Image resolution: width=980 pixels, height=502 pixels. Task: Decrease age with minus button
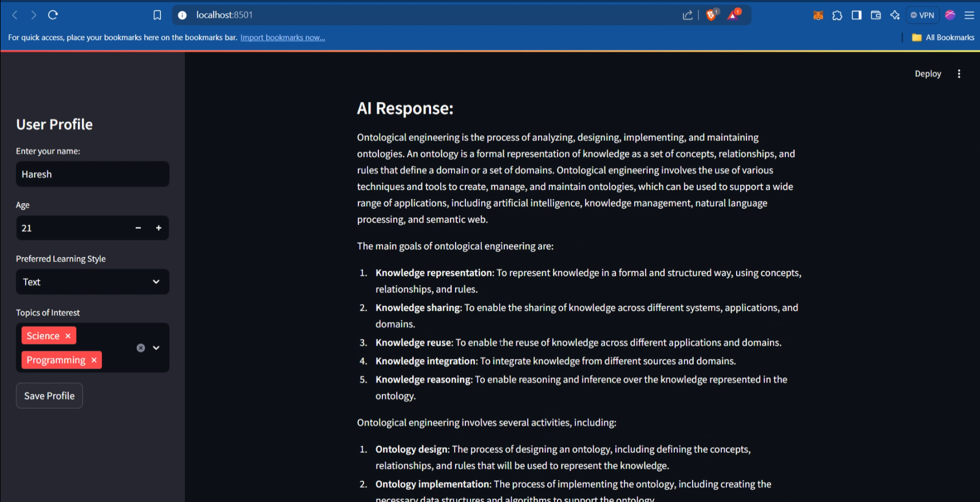pyautogui.click(x=138, y=228)
